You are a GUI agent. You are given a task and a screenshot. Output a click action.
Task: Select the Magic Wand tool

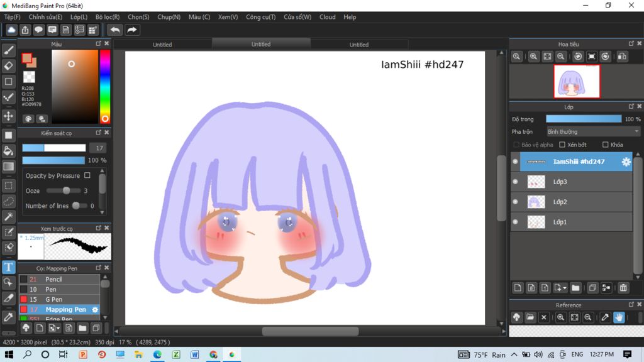(x=9, y=217)
